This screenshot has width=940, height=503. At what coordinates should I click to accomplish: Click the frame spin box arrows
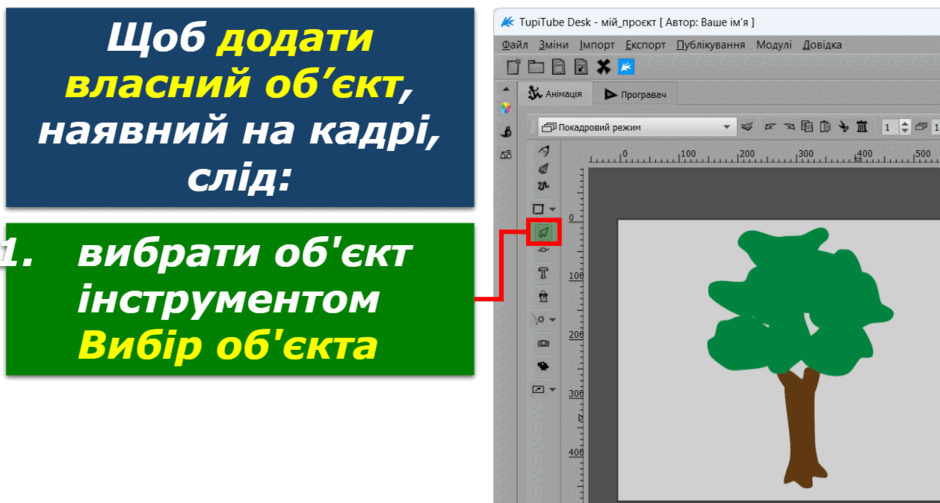(x=905, y=127)
